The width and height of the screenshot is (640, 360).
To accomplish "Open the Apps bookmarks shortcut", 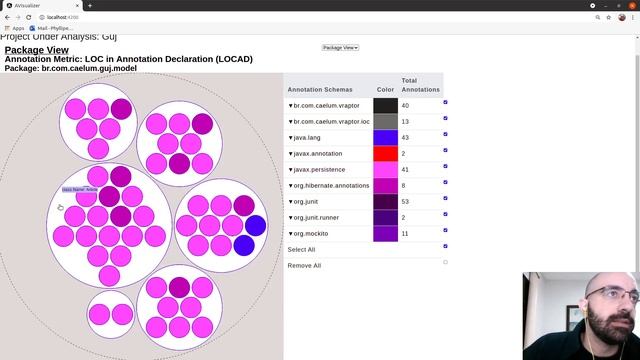I will coord(14,28).
